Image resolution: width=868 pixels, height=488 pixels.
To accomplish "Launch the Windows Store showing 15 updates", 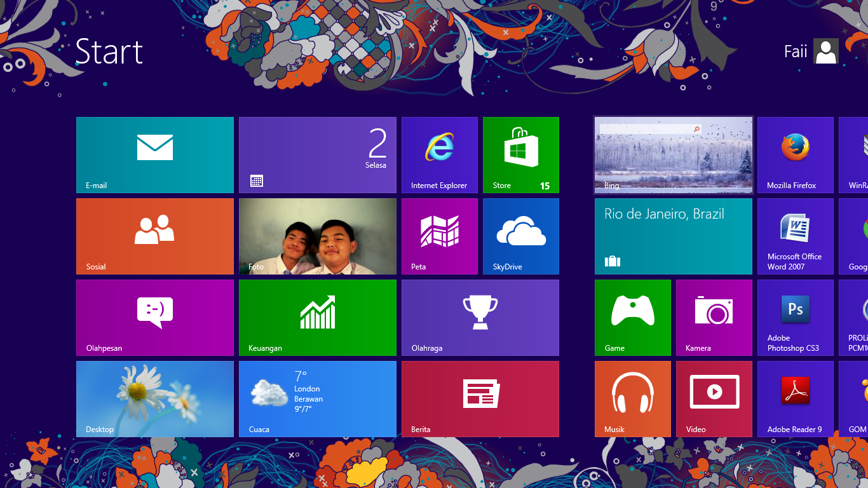I will 520,154.
